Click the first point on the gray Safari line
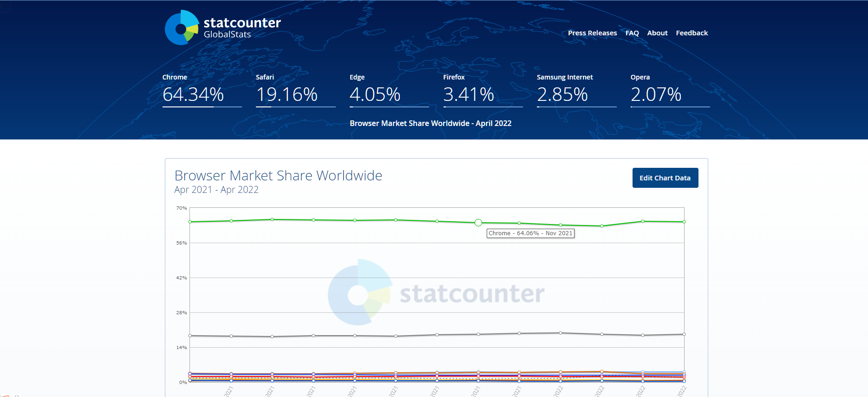The height and width of the screenshot is (397, 868). click(190, 336)
